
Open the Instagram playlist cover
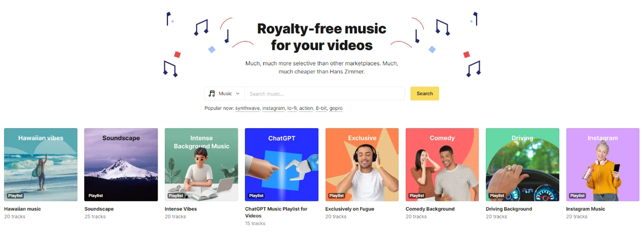[x=603, y=165]
